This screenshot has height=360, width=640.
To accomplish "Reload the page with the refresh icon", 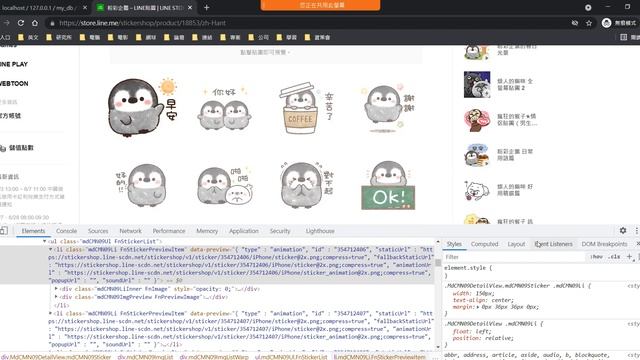I will click(21, 23).
